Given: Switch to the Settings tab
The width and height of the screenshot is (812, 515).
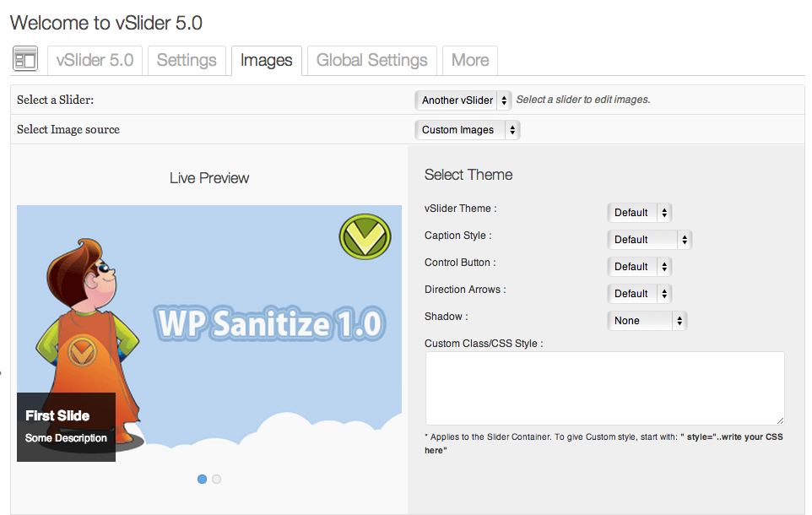Looking at the screenshot, I should point(187,60).
